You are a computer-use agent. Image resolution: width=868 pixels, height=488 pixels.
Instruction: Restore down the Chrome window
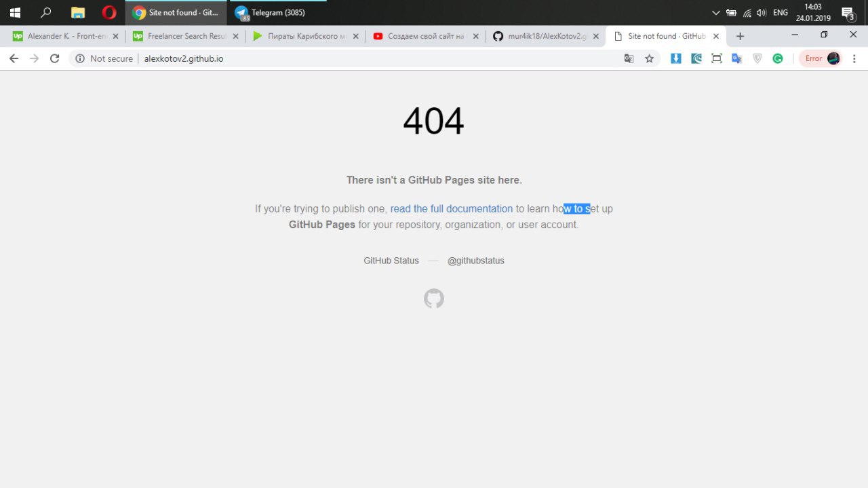pyautogui.click(x=824, y=35)
